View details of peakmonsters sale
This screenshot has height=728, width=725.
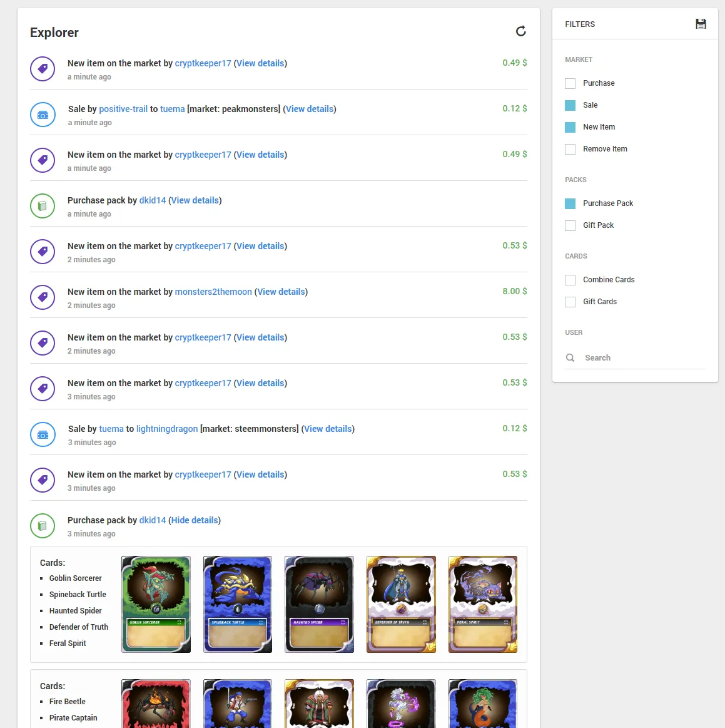[x=310, y=109]
